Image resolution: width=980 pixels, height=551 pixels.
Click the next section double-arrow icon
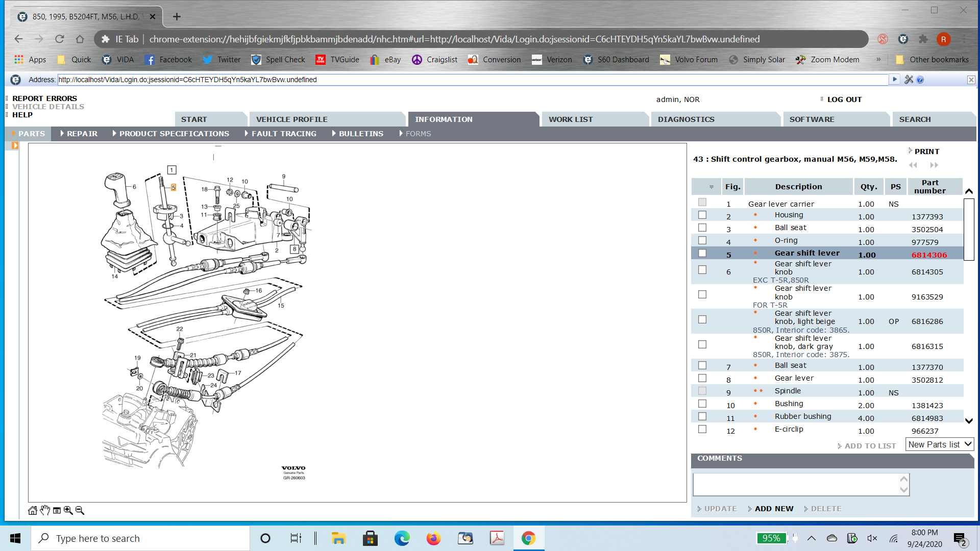point(934,165)
